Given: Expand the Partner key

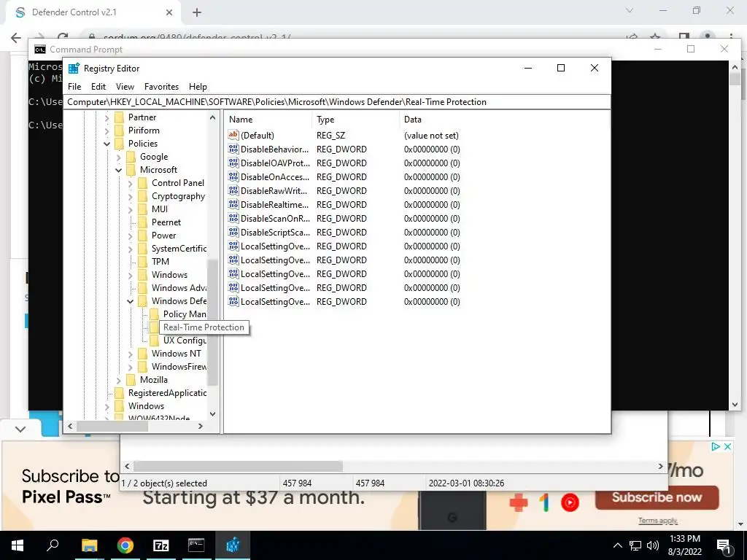Looking at the screenshot, I should [x=107, y=117].
